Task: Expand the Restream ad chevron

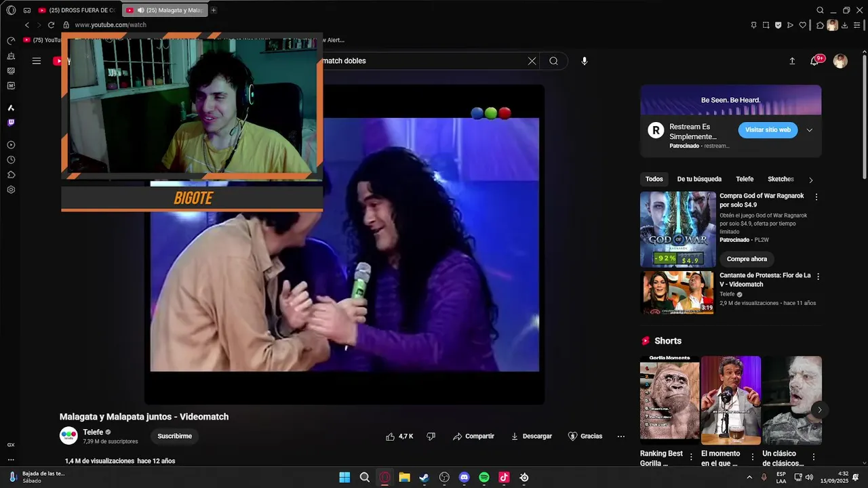Action: point(809,130)
